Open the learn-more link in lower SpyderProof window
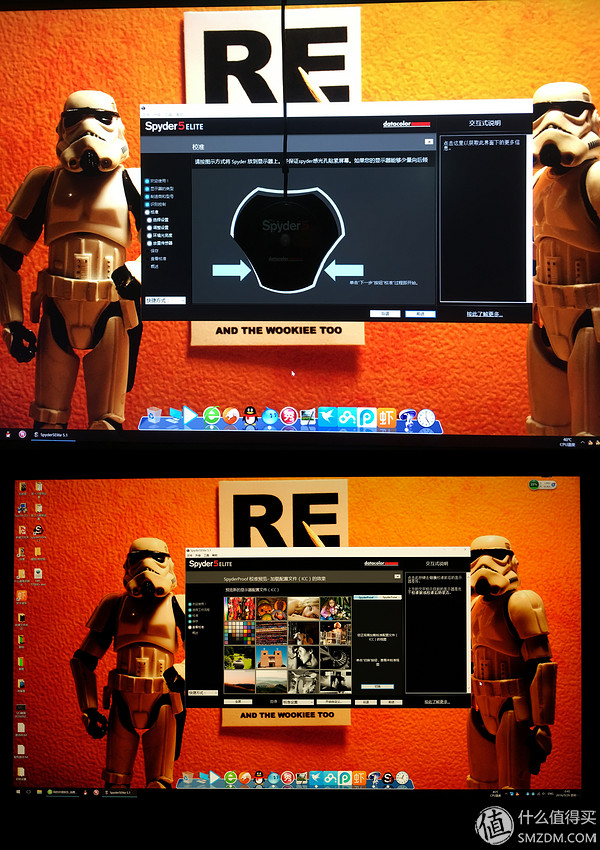Viewport: 600px width, 850px height. (x=437, y=702)
